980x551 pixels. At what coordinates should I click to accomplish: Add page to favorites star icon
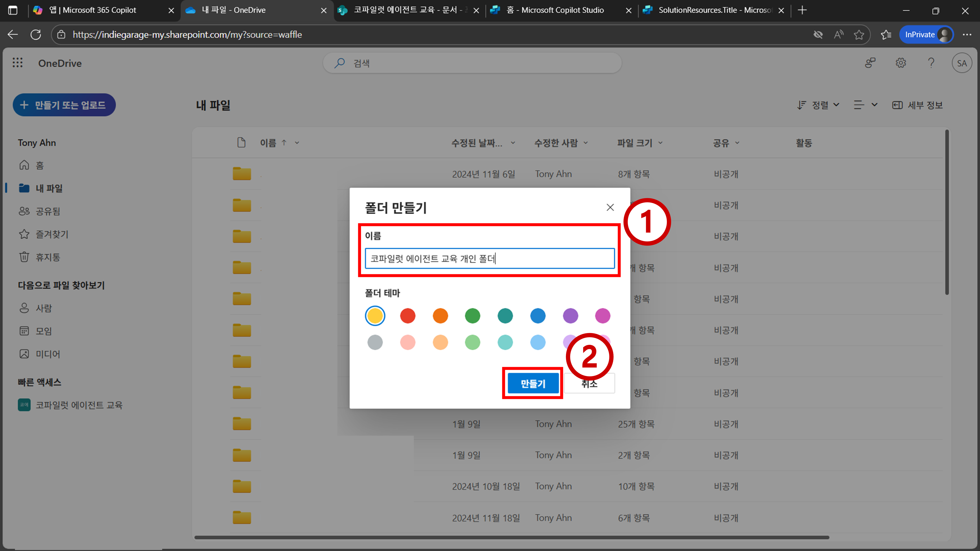click(859, 35)
